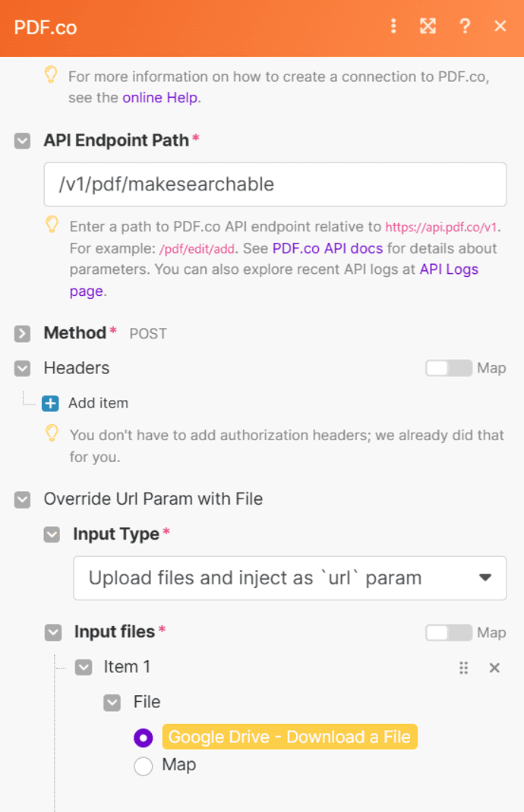Close the PDF.co module panel
Viewport: 524px width, 812px height.
click(x=500, y=27)
